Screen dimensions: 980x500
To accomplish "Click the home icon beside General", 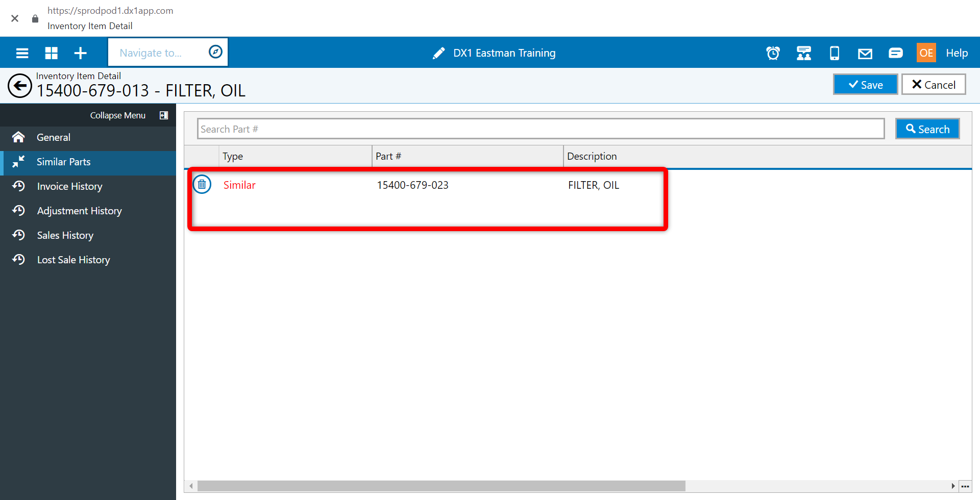I will click(x=18, y=137).
